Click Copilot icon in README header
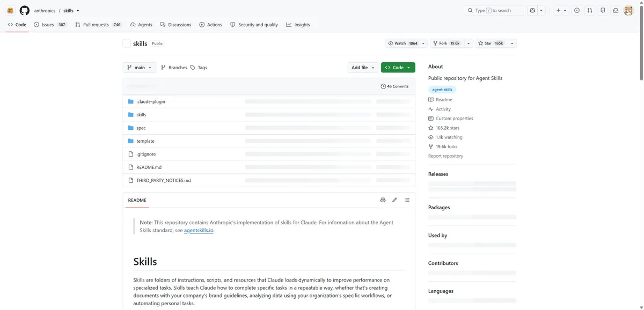The width and height of the screenshot is (644, 310). [383, 200]
